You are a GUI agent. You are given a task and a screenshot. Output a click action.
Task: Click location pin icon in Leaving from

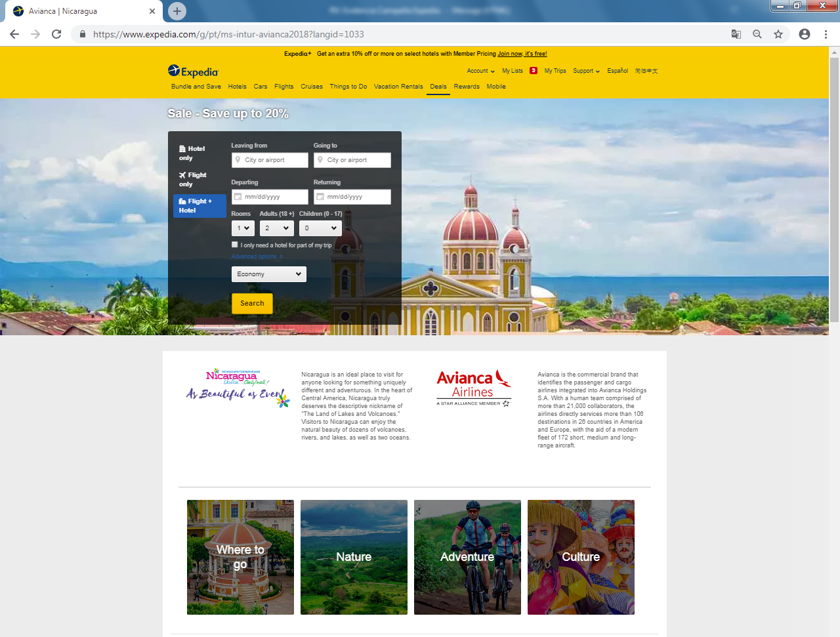238,159
